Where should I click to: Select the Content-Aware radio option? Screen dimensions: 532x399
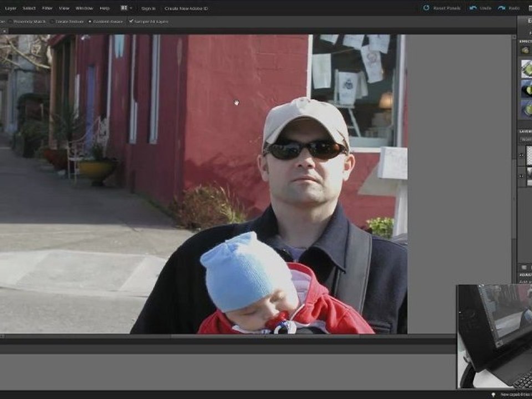105,22
